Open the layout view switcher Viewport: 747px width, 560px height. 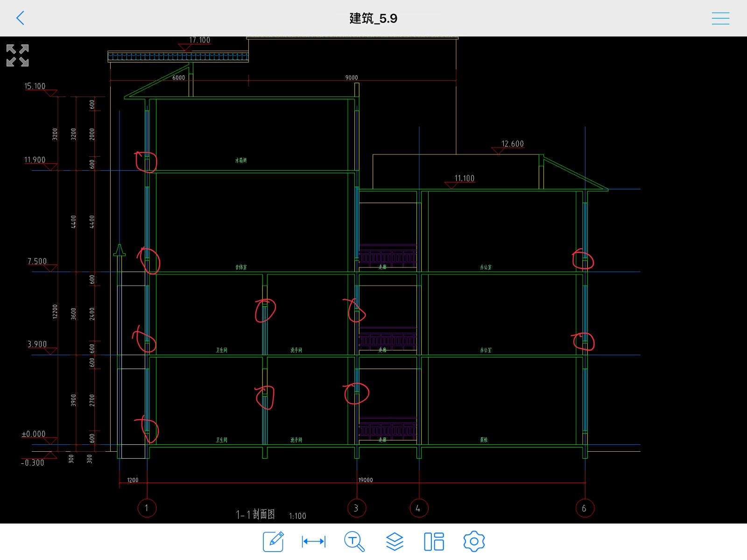click(434, 541)
